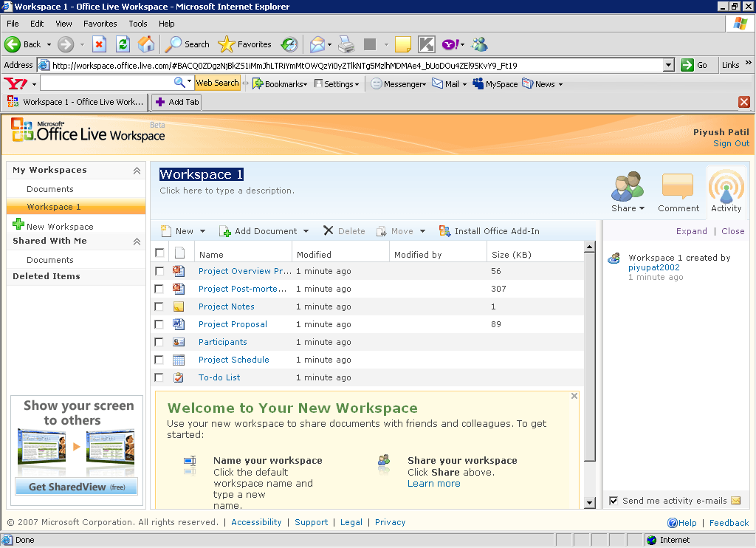Image resolution: width=756 pixels, height=548 pixels.
Task: Select the Workspace 1 browser tab
Action: pyautogui.click(x=75, y=102)
